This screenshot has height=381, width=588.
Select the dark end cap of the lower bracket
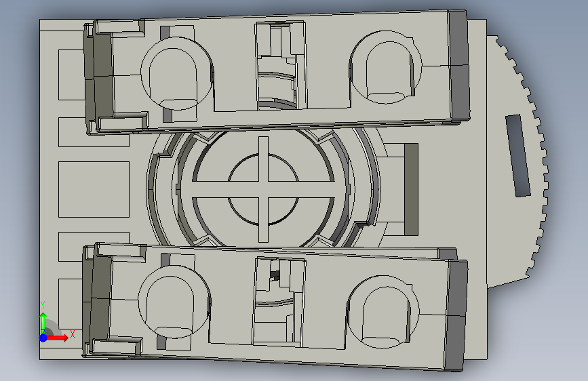click(456, 316)
